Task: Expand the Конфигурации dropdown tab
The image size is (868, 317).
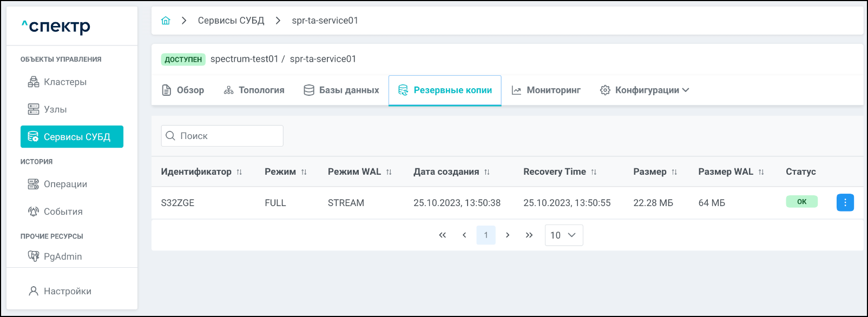Action: (x=644, y=90)
